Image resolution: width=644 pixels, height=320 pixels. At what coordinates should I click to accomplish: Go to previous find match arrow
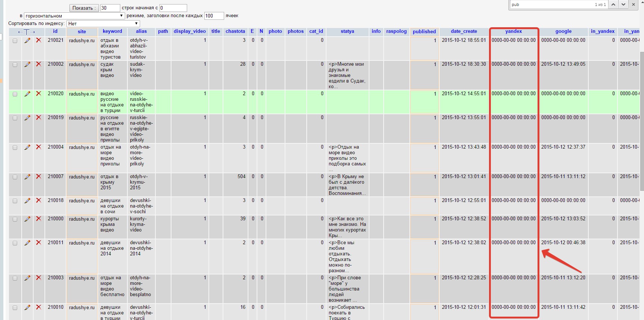[613, 4]
